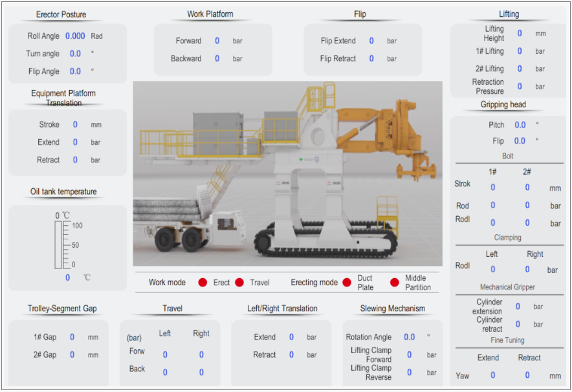Click the Gripping head Pitch value

[520, 125]
